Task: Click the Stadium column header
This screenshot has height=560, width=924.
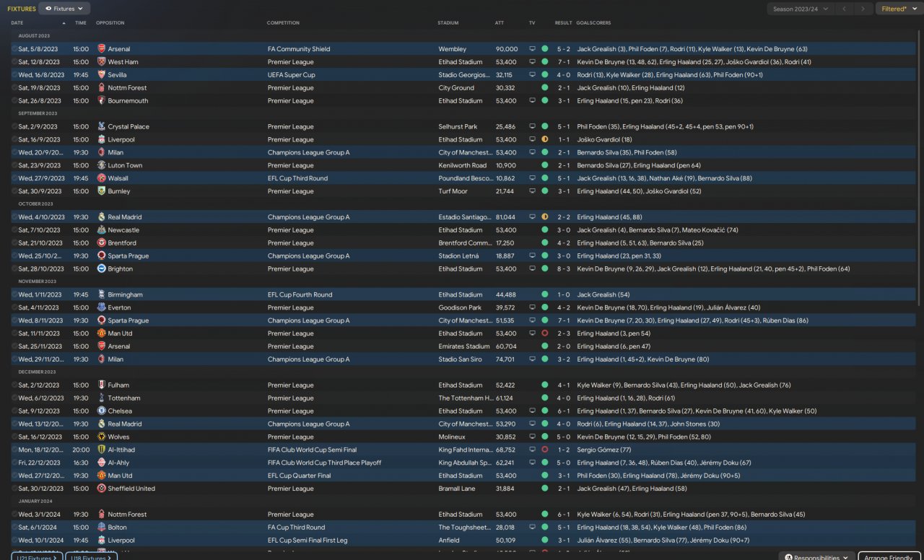Action: tap(448, 23)
